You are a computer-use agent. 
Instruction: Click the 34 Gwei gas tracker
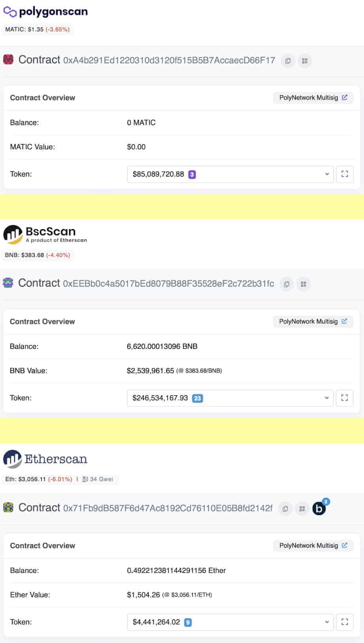pos(98,479)
